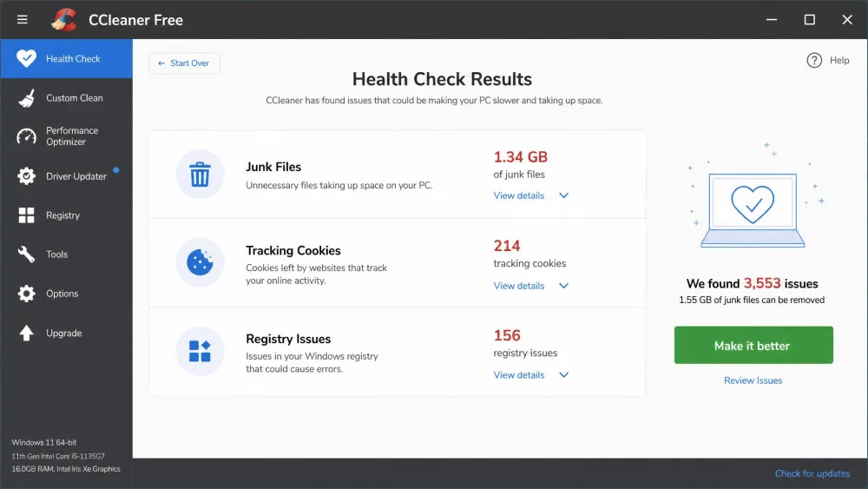Go to the Registry section
This screenshot has height=489, width=868.
tap(67, 215)
